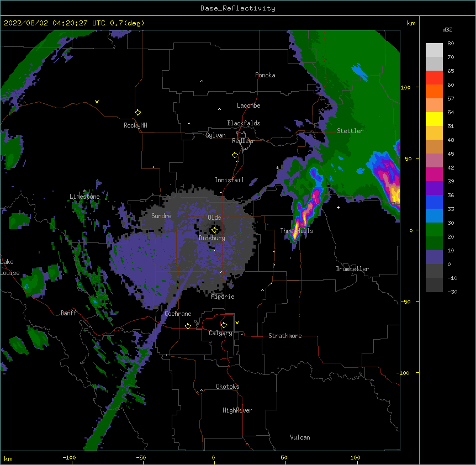The width and height of the screenshot is (476, 465).
Task: Click the Calgary city label
Action: click(220, 333)
